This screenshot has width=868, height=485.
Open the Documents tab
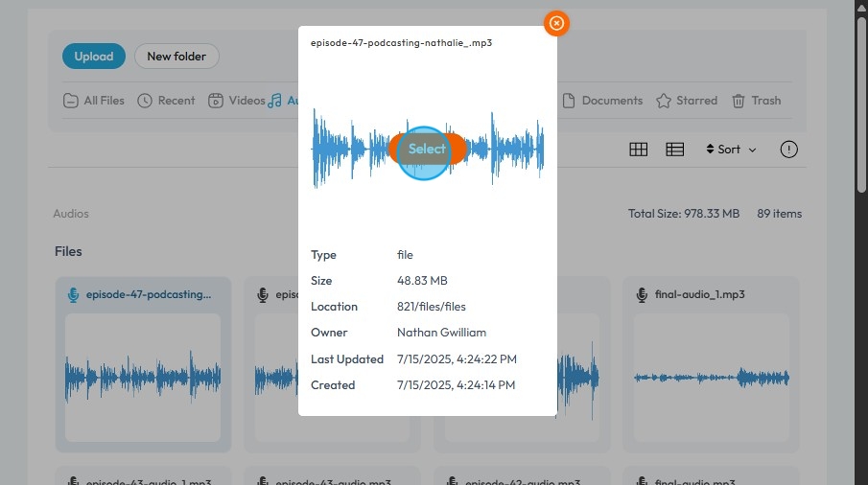(603, 101)
